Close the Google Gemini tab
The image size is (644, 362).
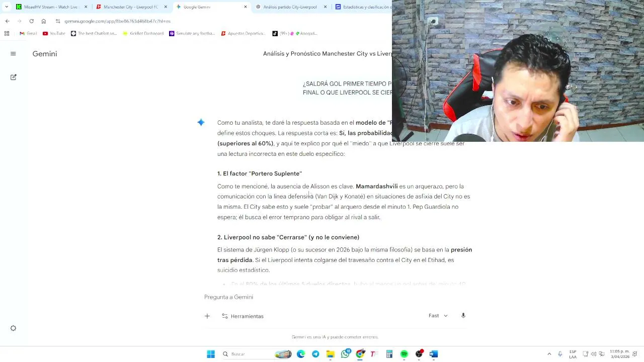point(246,7)
